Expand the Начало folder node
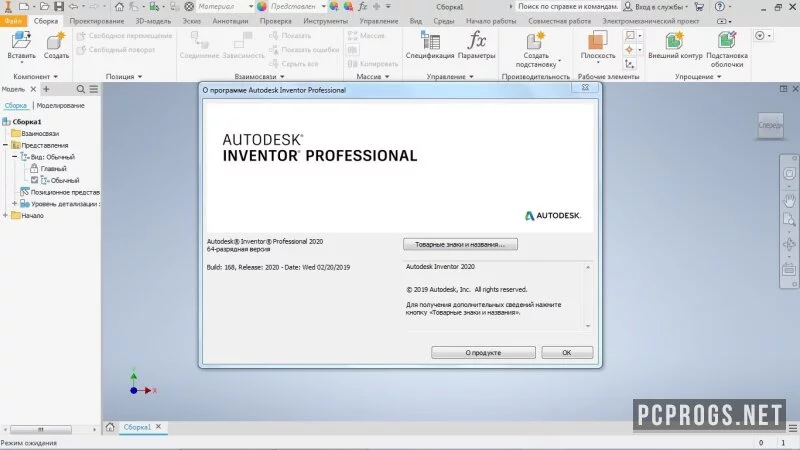 click(x=5, y=215)
